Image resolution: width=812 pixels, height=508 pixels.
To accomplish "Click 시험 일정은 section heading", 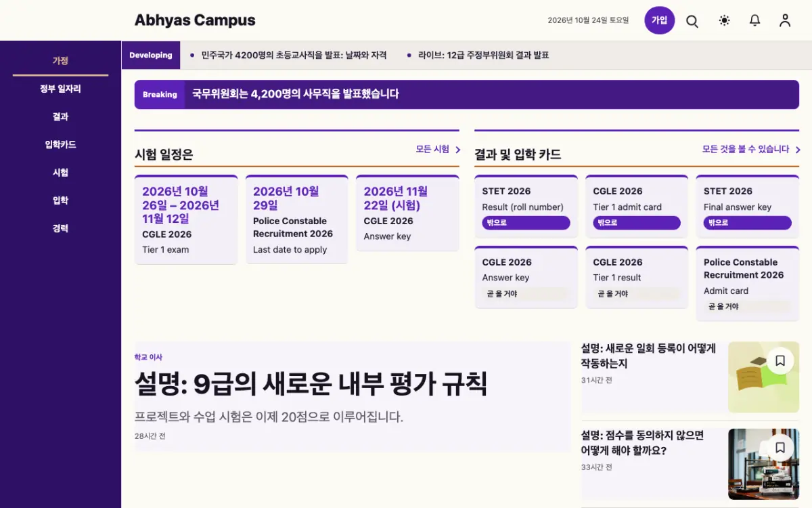I will tap(164, 154).
